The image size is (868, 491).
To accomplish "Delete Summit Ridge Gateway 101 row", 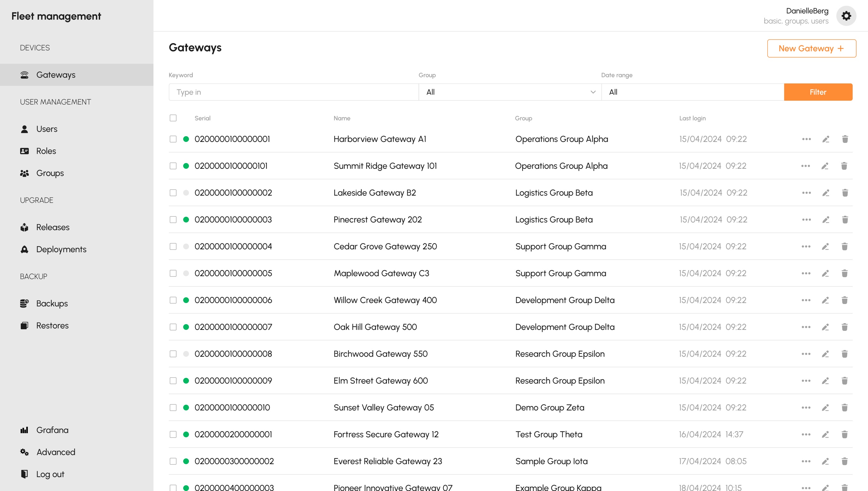I will 844,166.
